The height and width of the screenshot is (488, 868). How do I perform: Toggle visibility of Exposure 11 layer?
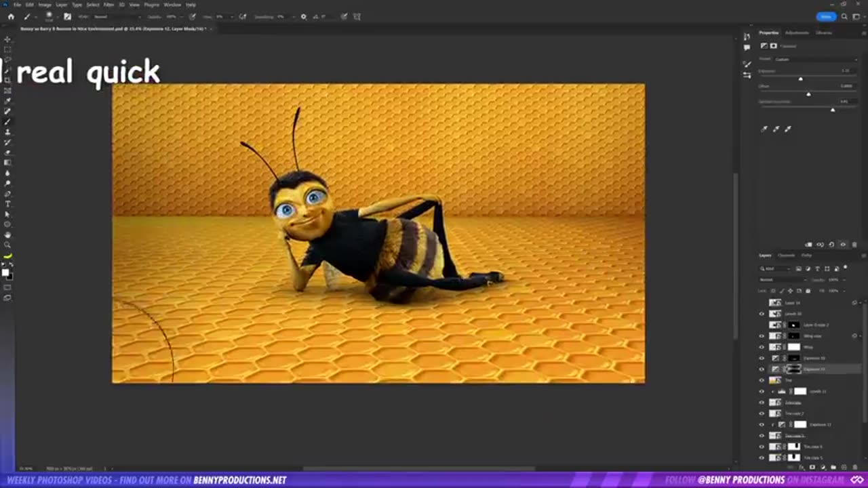point(762,425)
